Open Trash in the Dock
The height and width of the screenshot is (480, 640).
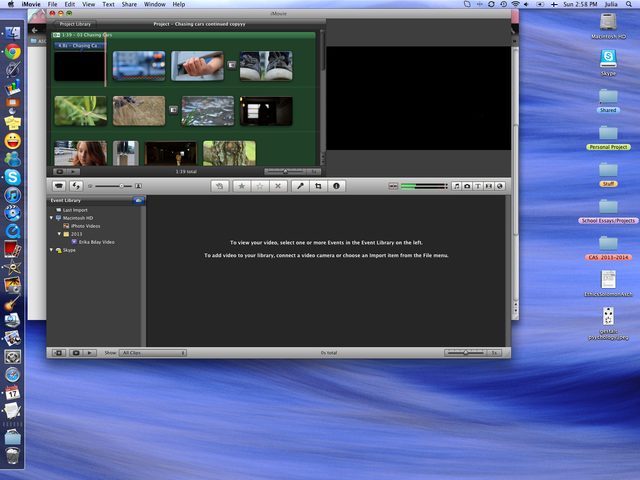coord(13,456)
